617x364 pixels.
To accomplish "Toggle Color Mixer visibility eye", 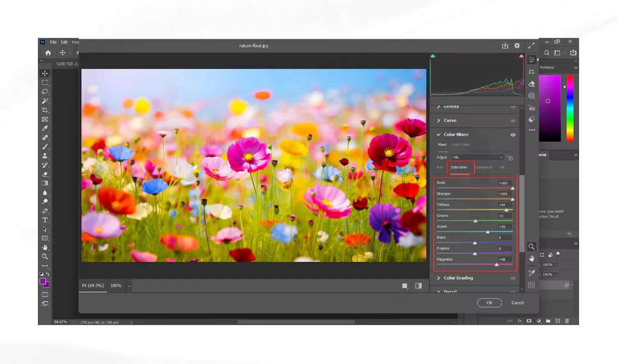I will click(513, 134).
